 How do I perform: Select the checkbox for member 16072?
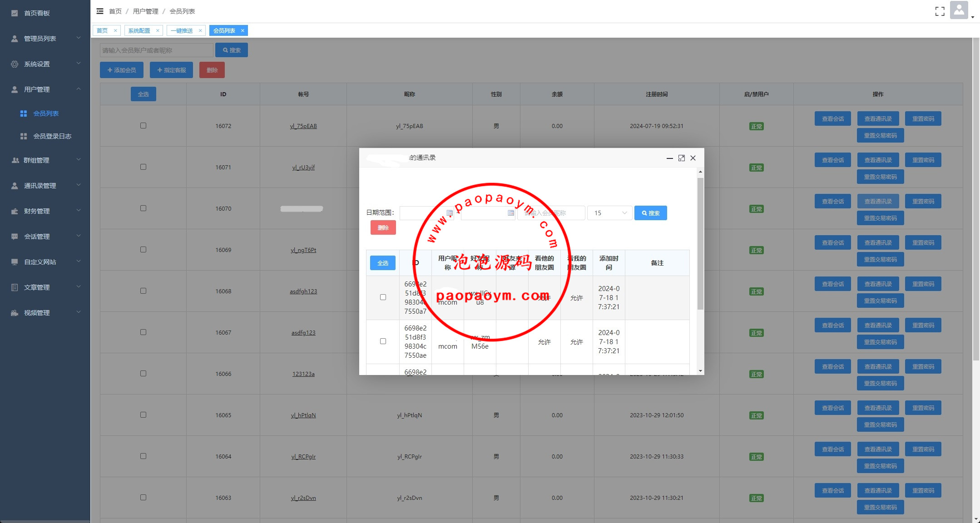pos(143,126)
